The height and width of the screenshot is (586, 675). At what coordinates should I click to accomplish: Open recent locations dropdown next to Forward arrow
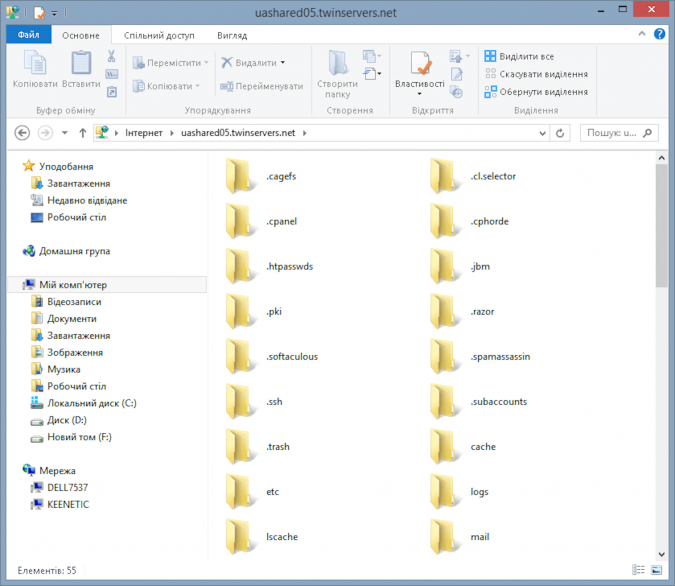64,132
